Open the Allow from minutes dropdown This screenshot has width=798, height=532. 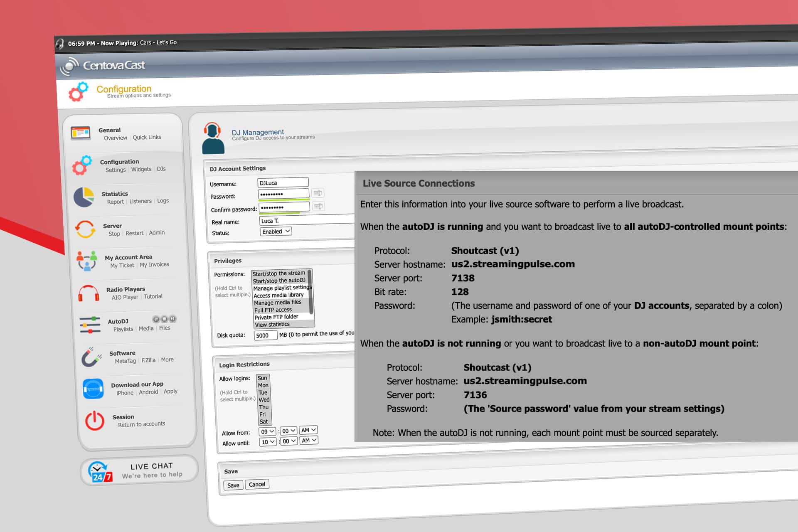(x=288, y=431)
